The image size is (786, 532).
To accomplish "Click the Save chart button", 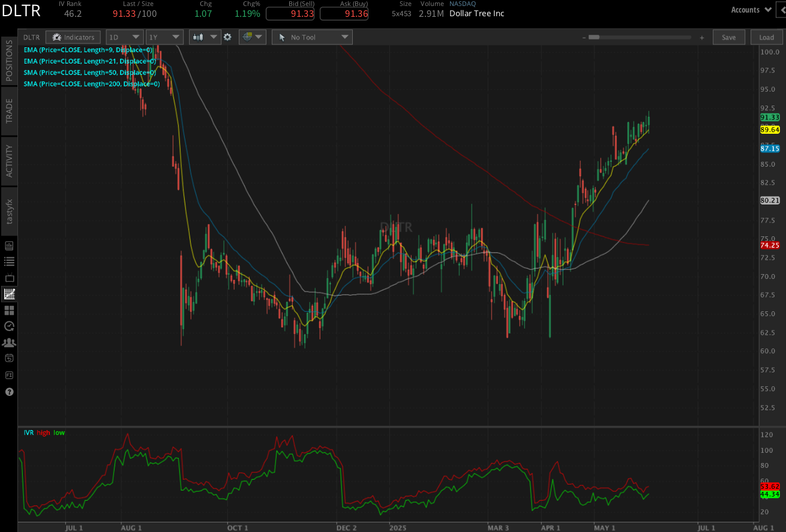I will [728, 37].
